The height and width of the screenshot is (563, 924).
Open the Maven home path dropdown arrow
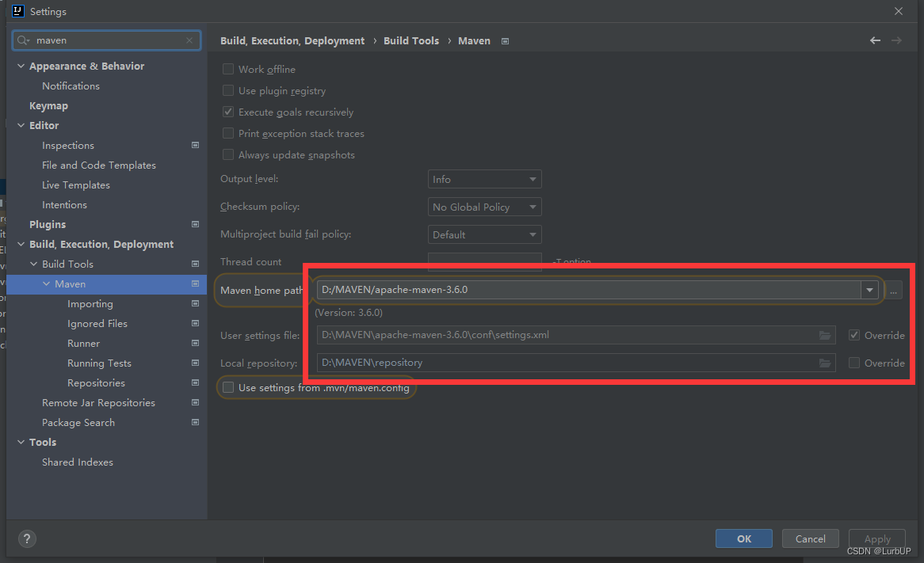tap(870, 290)
